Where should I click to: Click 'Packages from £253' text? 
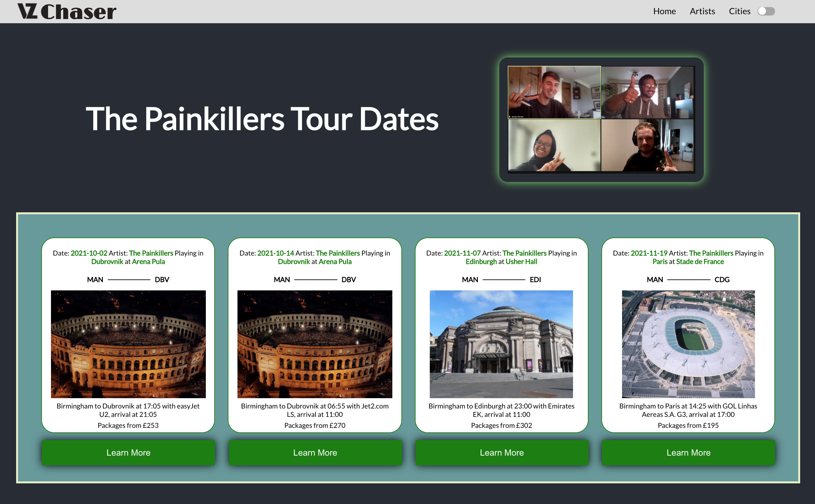[128, 425]
